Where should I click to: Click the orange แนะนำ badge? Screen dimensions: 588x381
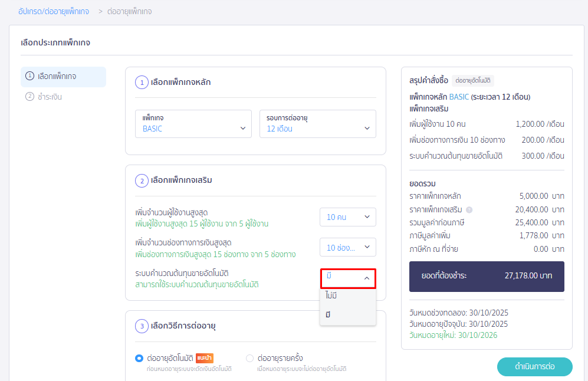205,357
